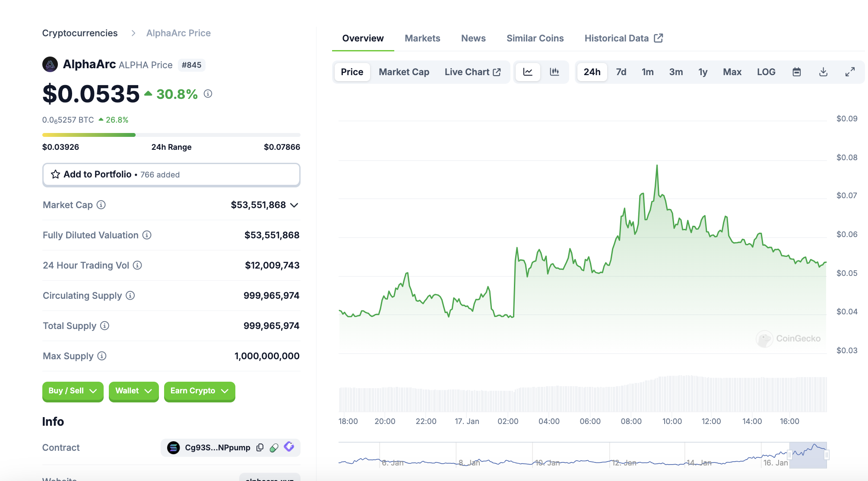Viewport: 868px width, 481px height.
Task: Expand the Market Cap value chevron
Action: (295, 205)
